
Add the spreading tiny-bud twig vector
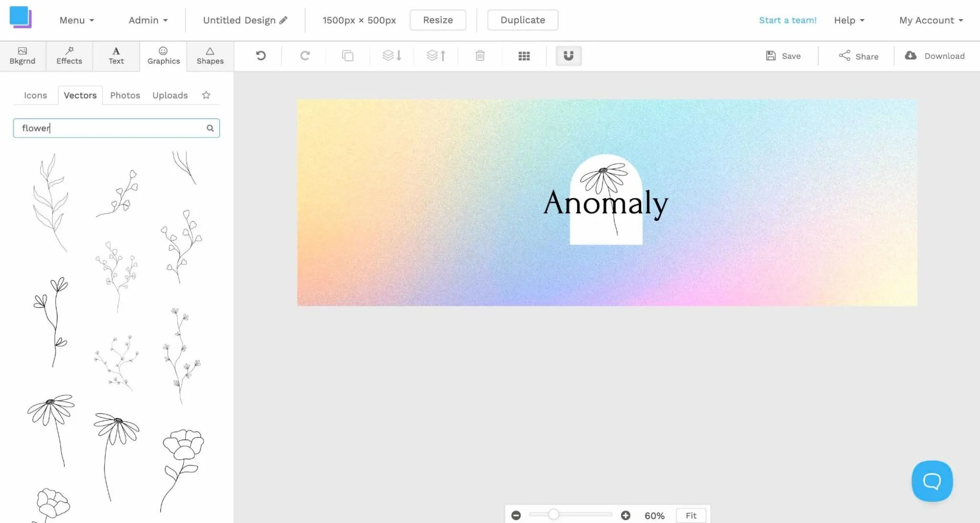(x=116, y=363)
